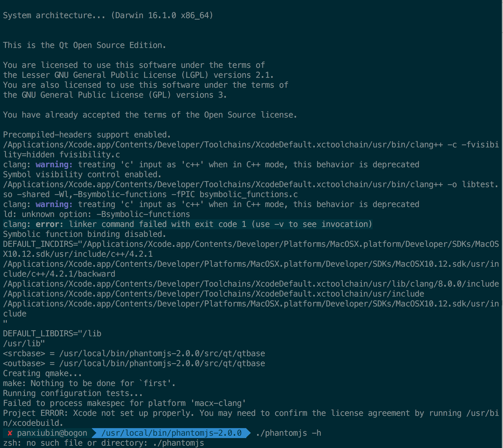Image resolution: width=503 pixels, height=448 pixels.
Task: Click the 'System architecture... (Darwin 16.1.0 x86_64)' line
Action: pos(108,15)
